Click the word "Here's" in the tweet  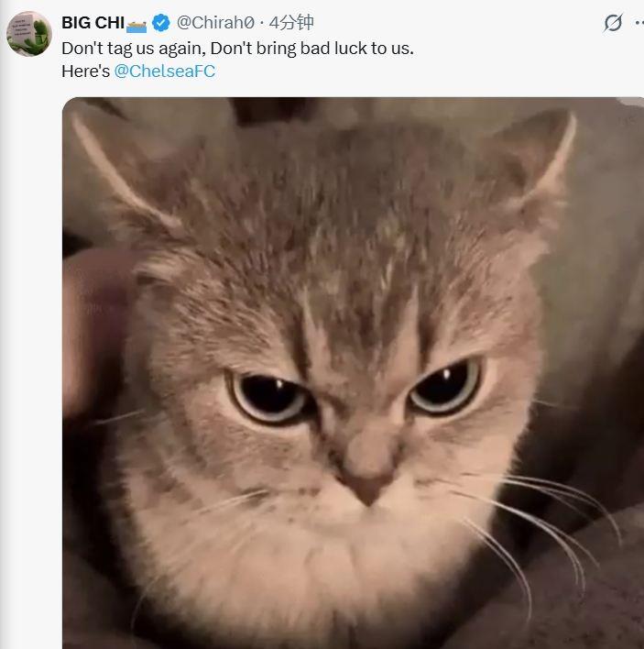point(85,71)
